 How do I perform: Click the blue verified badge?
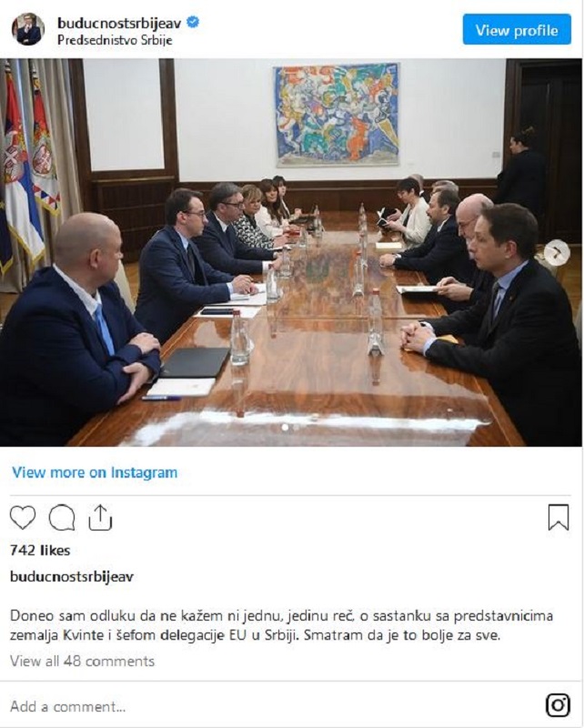click(193, 22)
